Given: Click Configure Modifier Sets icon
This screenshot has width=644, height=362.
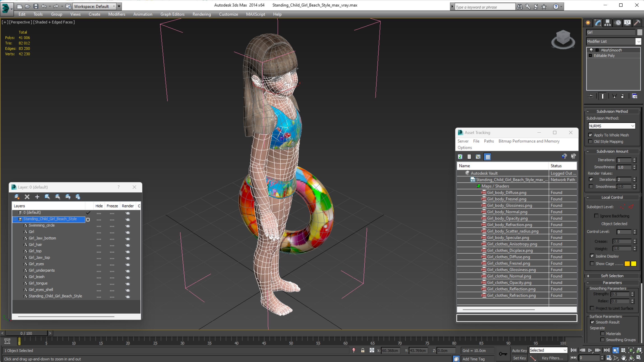Looking at the screenshot, I should coord(635,96).
